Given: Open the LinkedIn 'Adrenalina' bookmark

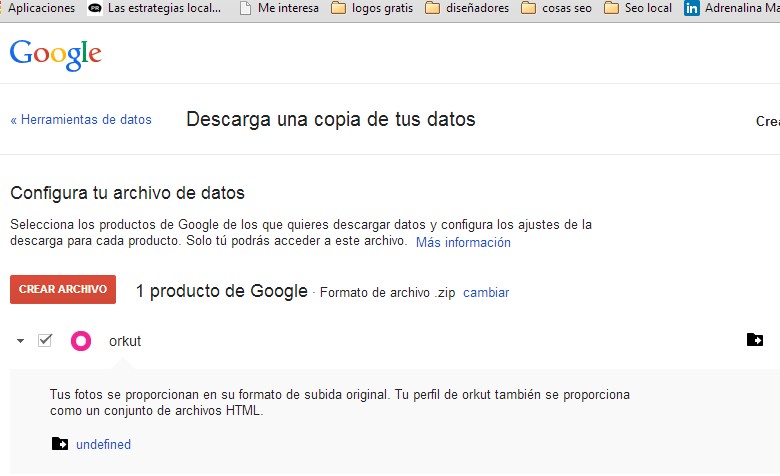Looking at the screenshot, I should 731,8.
